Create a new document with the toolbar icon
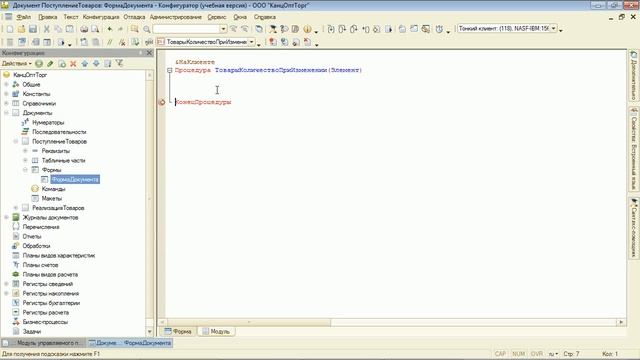Viewport: 640px width, 360px height. coord(10,29)
